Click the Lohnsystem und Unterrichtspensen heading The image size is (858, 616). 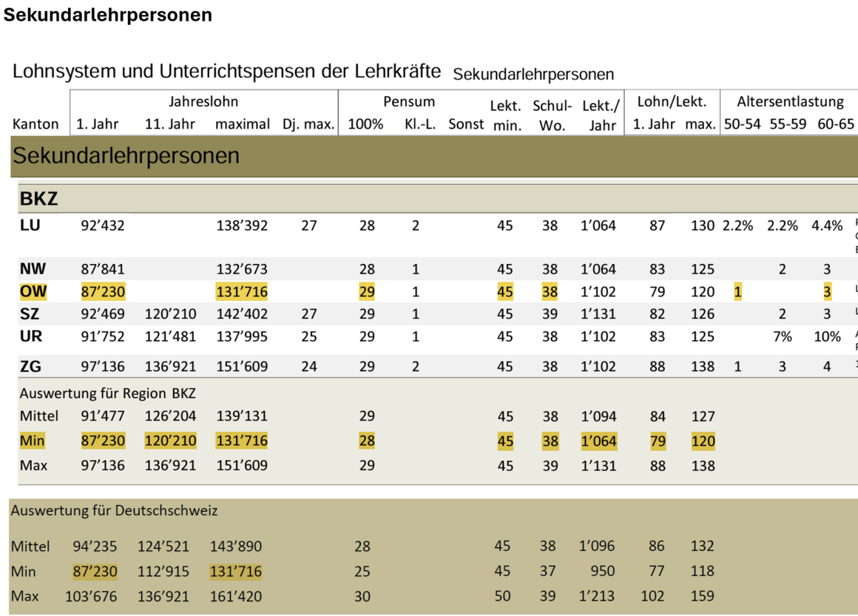[x=226, y=72]
